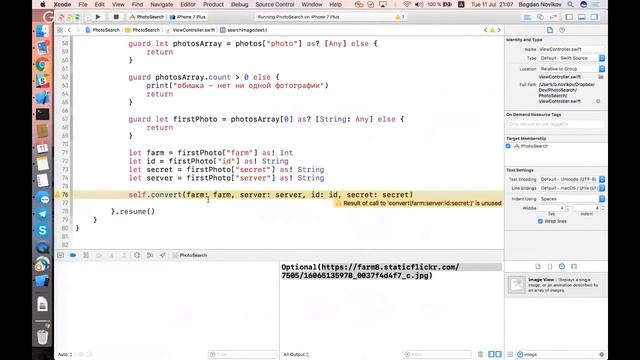The image size is (640, 360).
Task: Open the Source Control menu
Action: coord(275,4)
